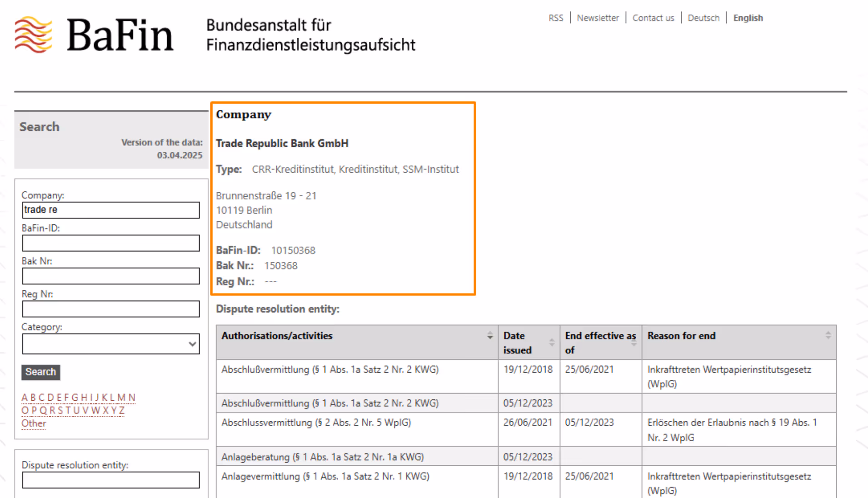
Task: Open the Newsletter link
Action: coord(598,18)
